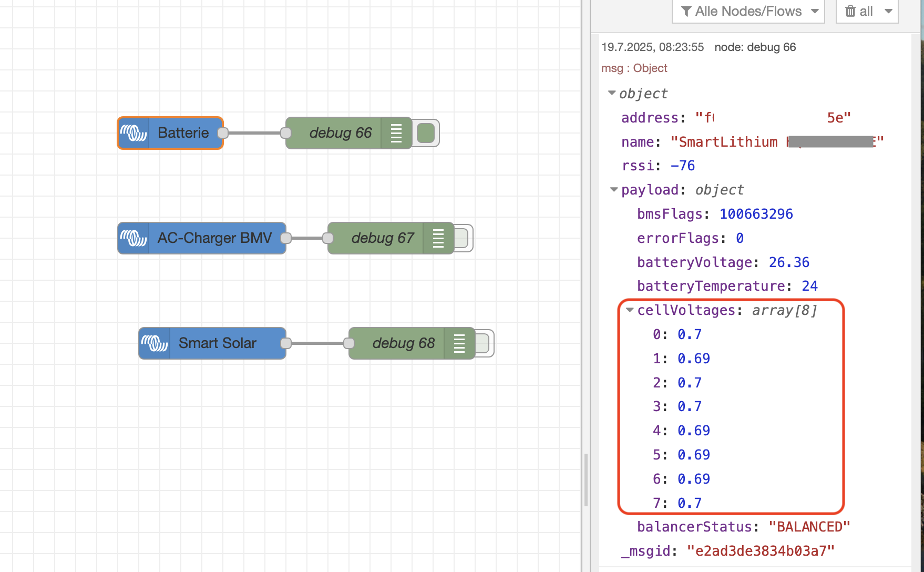Click the timestamp 19.7.2025, 08:23:55
The width and height of the screenshot is (924, 572).
tap(652, 47)
